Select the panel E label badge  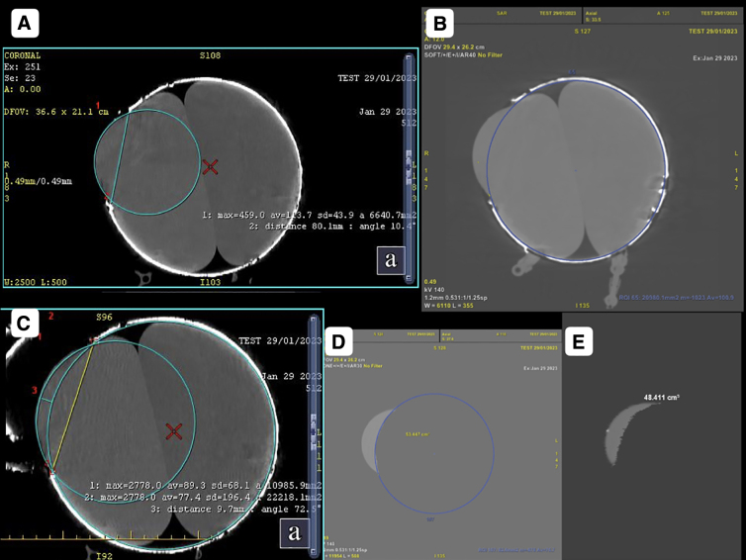579,341
